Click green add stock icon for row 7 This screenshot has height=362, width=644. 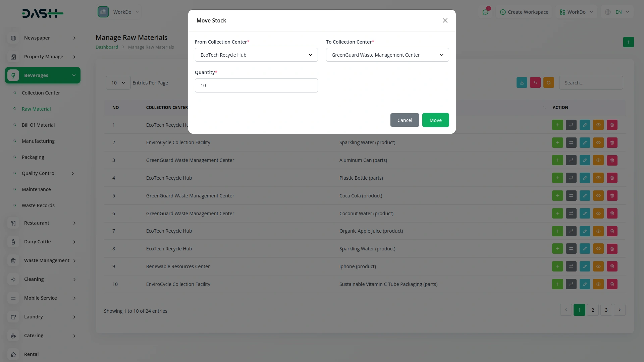[x=557, y=231]
